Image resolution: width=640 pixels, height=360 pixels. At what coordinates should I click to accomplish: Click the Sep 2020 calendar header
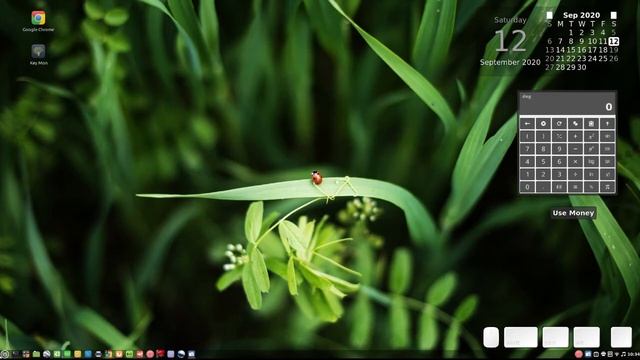click(x=581, y=15)
